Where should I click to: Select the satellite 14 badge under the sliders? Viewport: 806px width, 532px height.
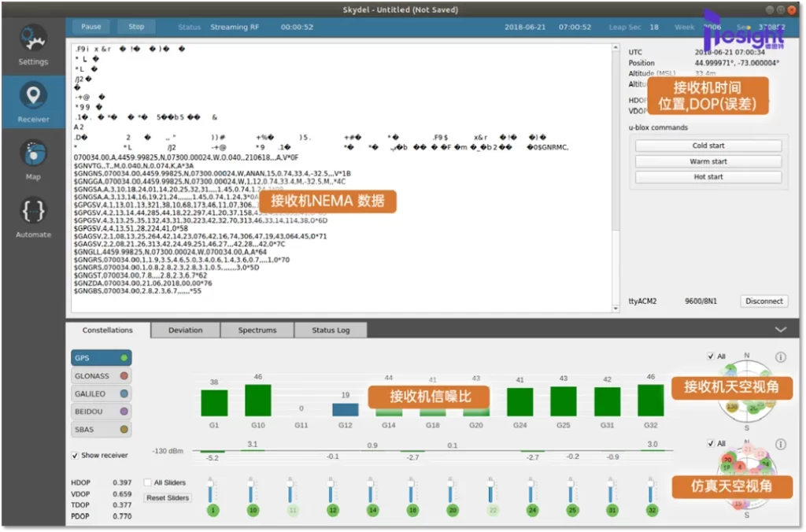(x=372, y=510)
